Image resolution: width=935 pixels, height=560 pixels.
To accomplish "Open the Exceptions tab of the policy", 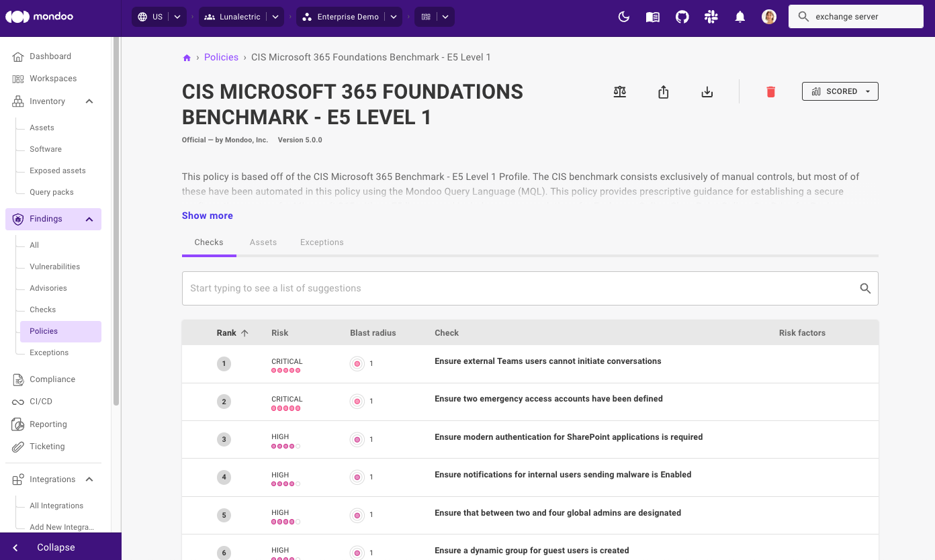I will pyautogui.click(x=322, y=242).
